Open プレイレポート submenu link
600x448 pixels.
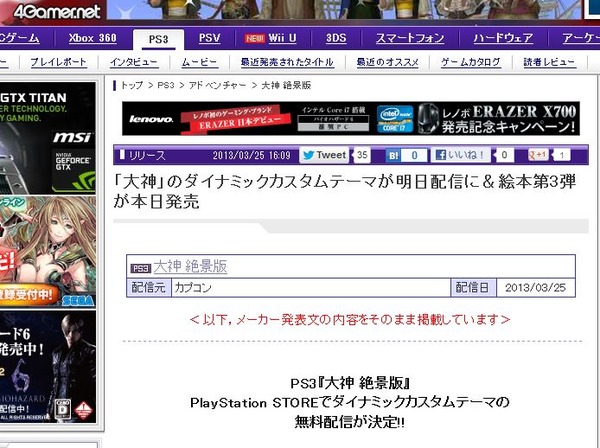pyautogui.click(x=58, y=62)
